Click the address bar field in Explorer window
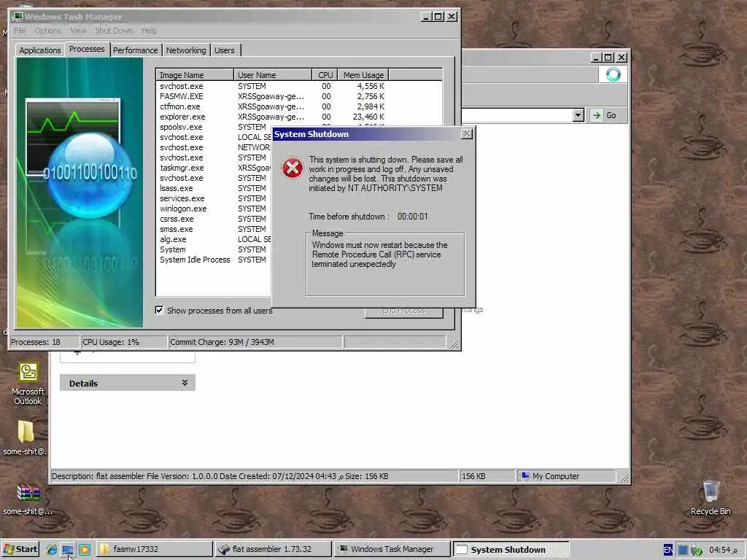747x560 pixels. [x=517, y=115]
